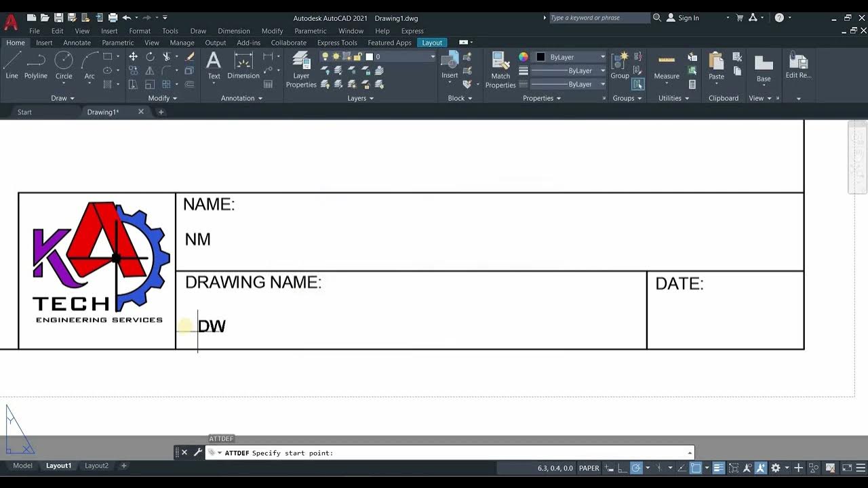Click the Stretch tool icon
868x488 pixels.
coord(133,84)
